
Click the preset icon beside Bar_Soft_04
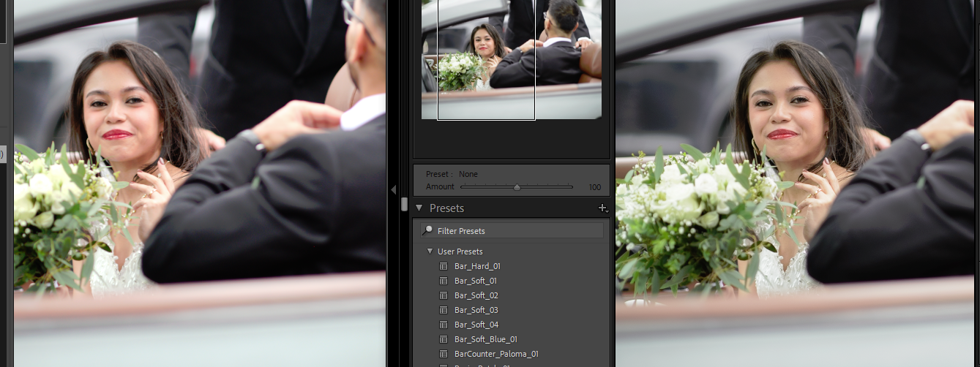pos(444,325)
